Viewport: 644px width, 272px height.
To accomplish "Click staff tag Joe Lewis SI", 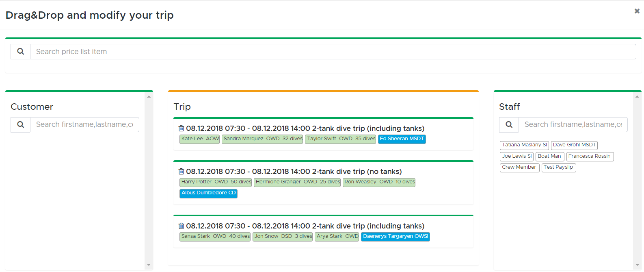I will pyautogui.click(x=517, y=157).
